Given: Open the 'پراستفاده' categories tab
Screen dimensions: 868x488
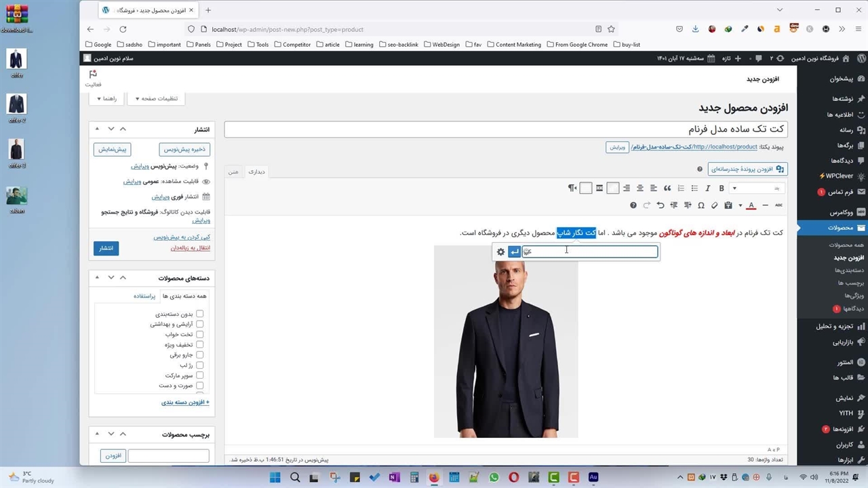Looking at the screenshot, I should click(x=144, y=296).
